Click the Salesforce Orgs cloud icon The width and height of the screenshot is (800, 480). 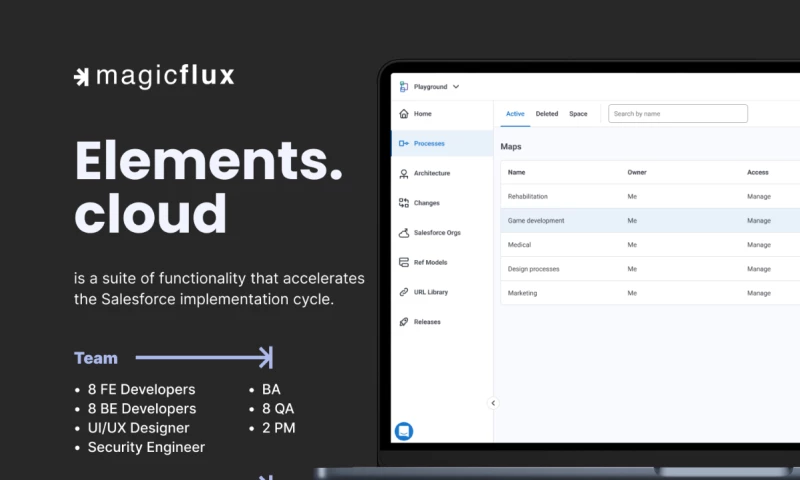coord(404,233)
